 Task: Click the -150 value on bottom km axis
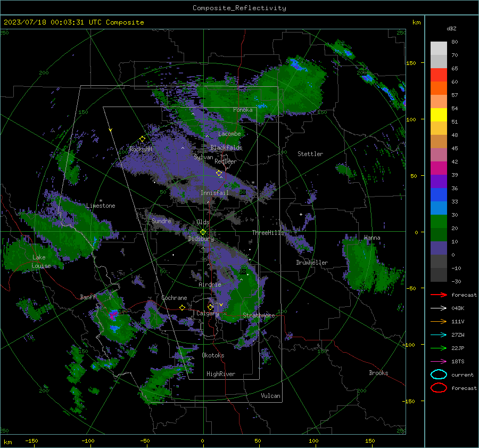pyautogui.click(x=31, y=441)
